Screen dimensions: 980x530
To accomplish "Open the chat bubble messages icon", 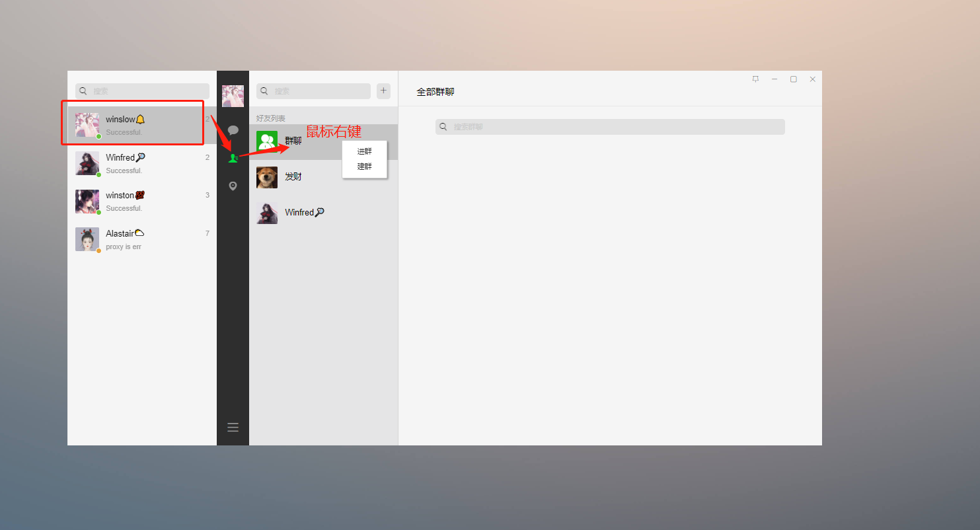I will click(233, 130).
